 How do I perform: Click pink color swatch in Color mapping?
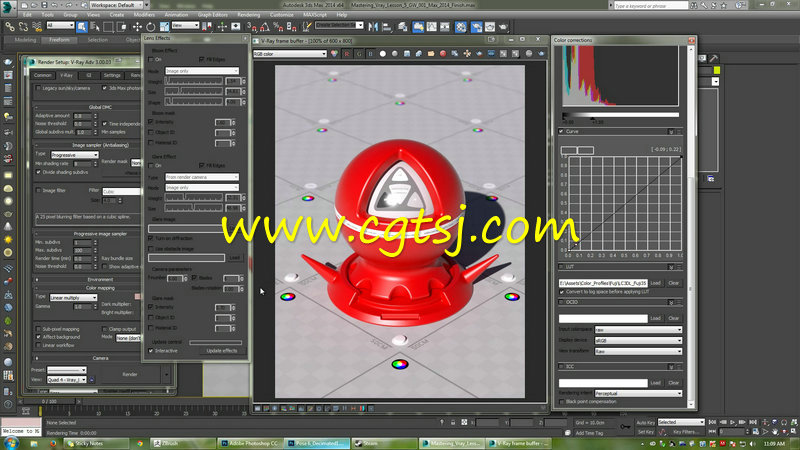[137, 296]
